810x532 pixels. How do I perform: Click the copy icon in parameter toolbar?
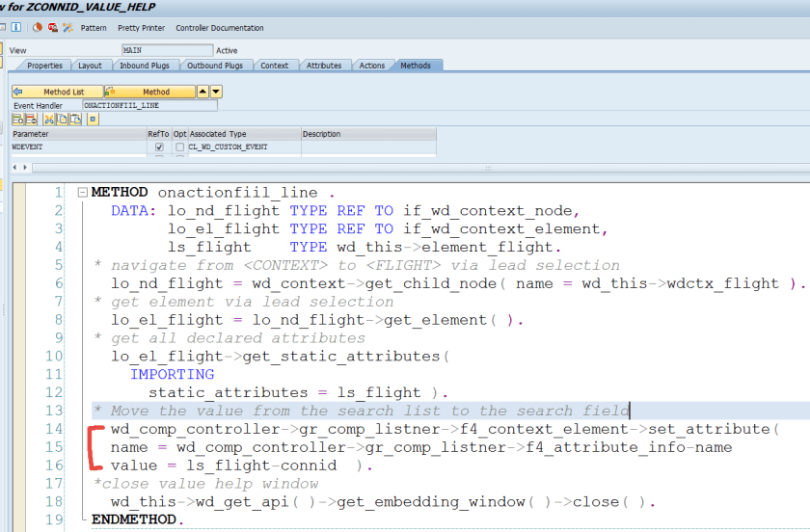point(61,119)
